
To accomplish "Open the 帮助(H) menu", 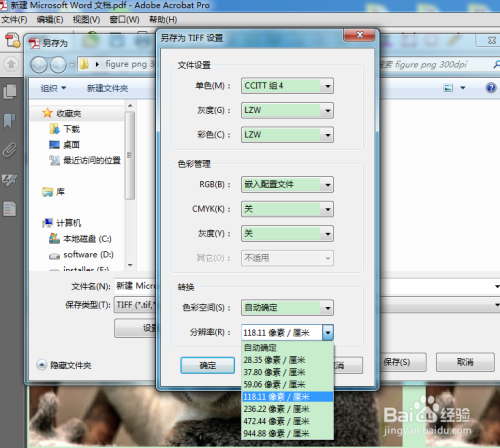I will 163,20.
